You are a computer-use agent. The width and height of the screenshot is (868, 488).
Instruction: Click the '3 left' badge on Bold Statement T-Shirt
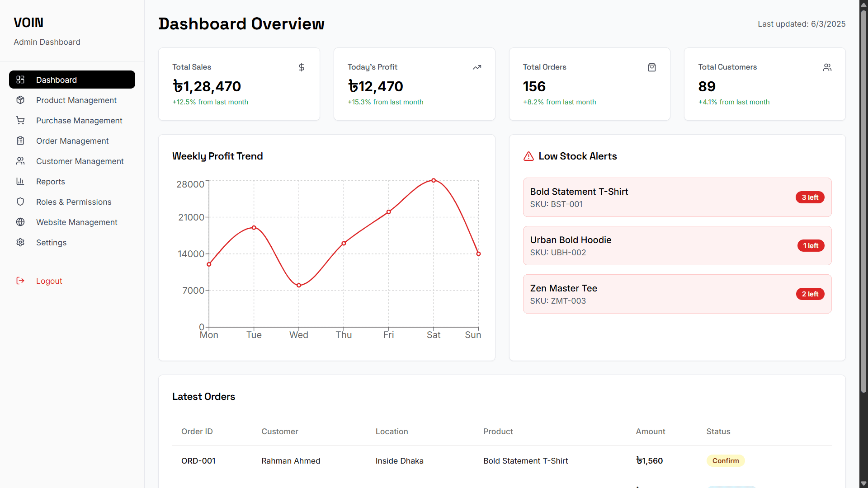pos(810,197)
